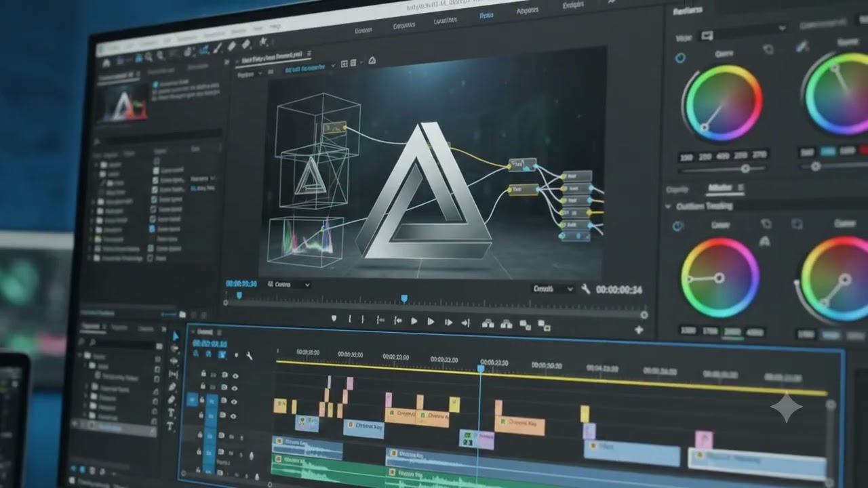Viewport: 868px width, 488px height.
Task: Lock the topmost video track
Action: [x=203, y=373]
